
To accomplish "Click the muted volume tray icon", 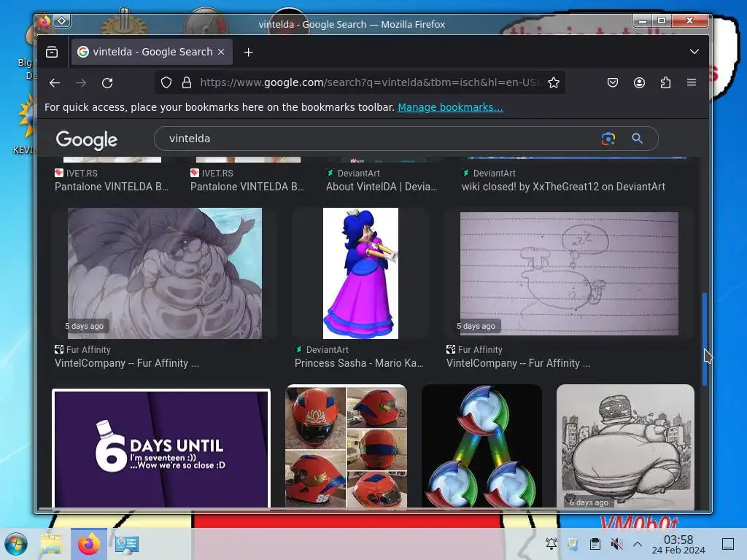I will pos(616,544).
